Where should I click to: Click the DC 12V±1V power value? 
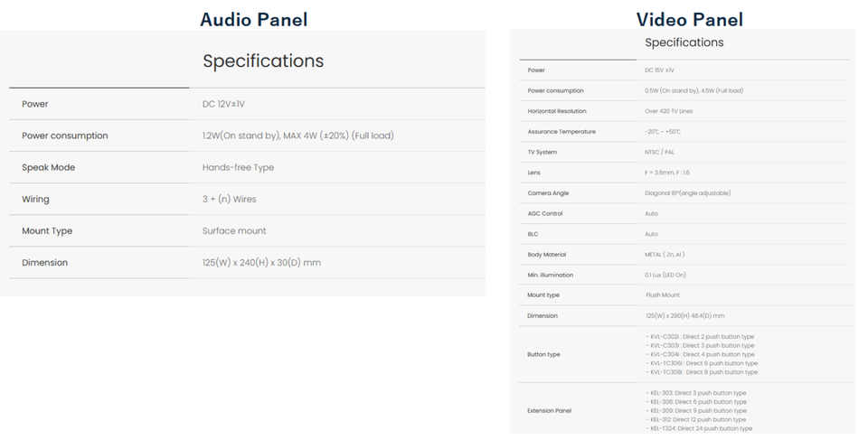(x=223, y=104)
